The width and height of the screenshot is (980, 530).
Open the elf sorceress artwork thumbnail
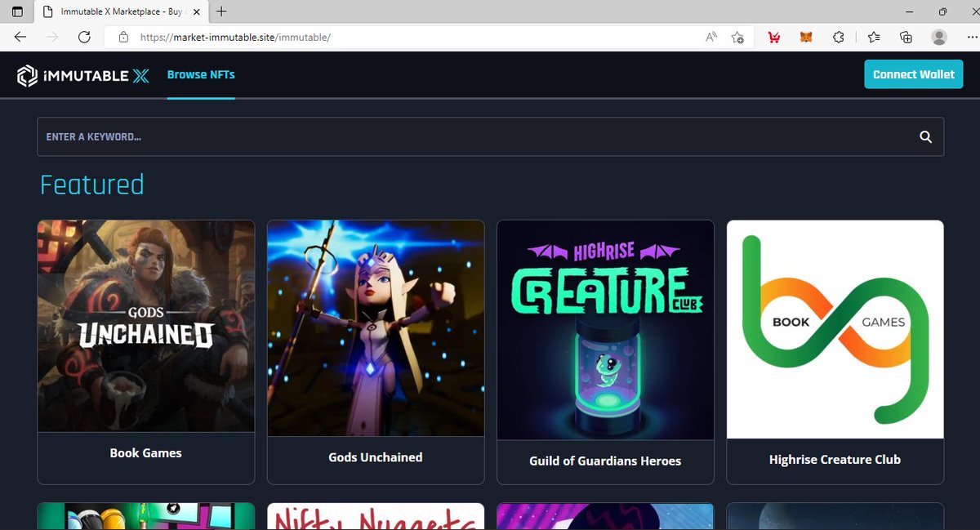pyautogui.click(x=376, y=328)
